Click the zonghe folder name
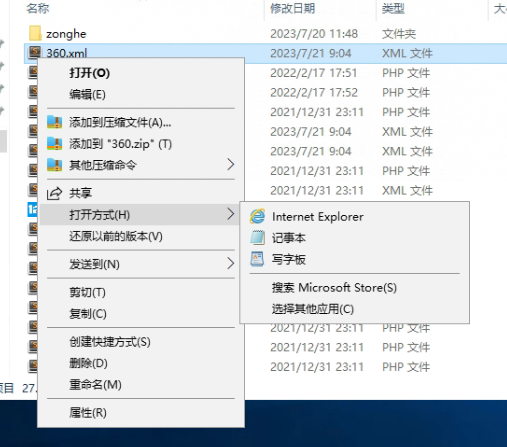Screen dimensions: 507x447 click(x=66, y=34)
